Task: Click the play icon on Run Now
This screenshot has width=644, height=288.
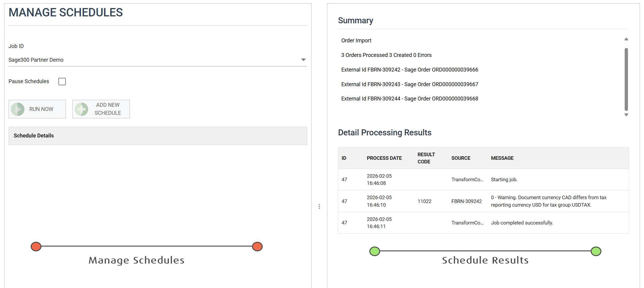Action: pyautogui.click(x=18, y=109)
